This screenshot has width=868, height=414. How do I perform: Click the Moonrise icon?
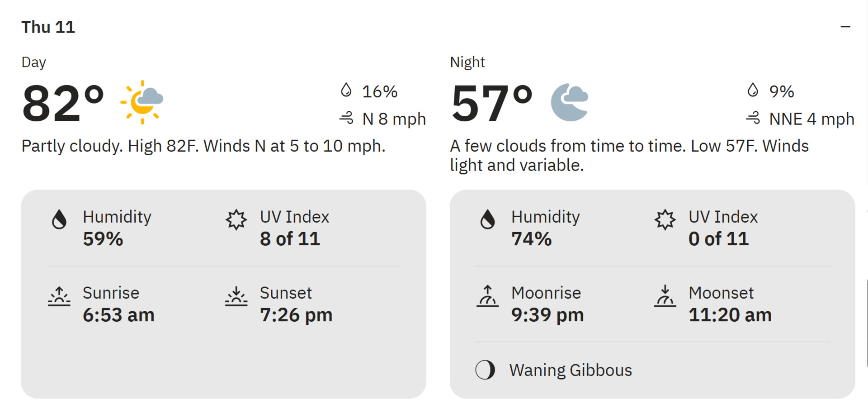pyautogui.click(x=487, y=296)
